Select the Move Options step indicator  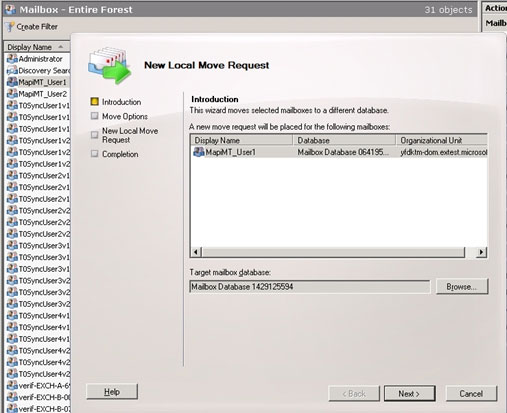(95, 116)
